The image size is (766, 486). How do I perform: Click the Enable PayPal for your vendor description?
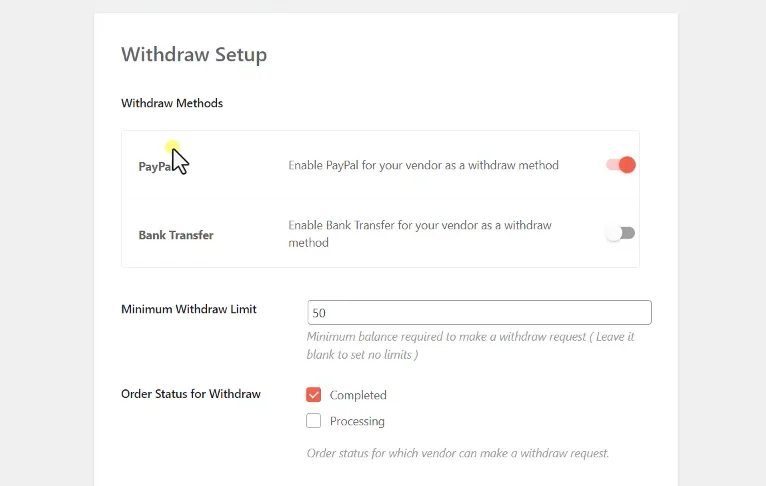coord(424,165)
